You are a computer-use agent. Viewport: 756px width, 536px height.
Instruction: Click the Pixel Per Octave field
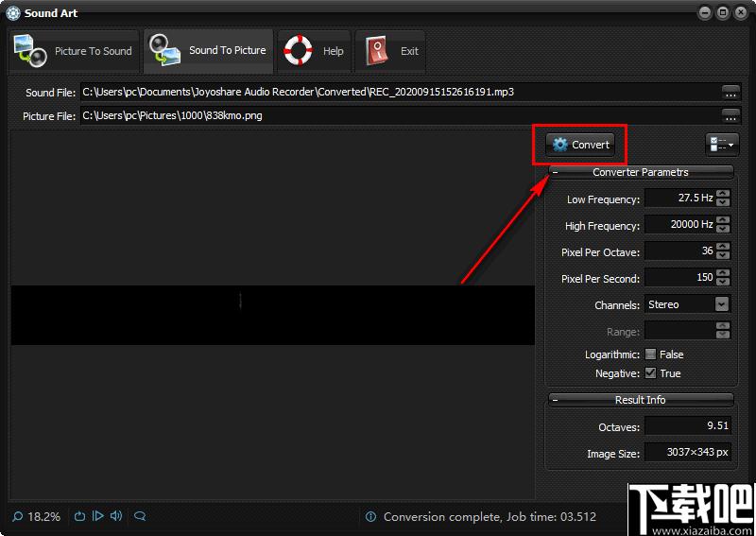[679, 251]
